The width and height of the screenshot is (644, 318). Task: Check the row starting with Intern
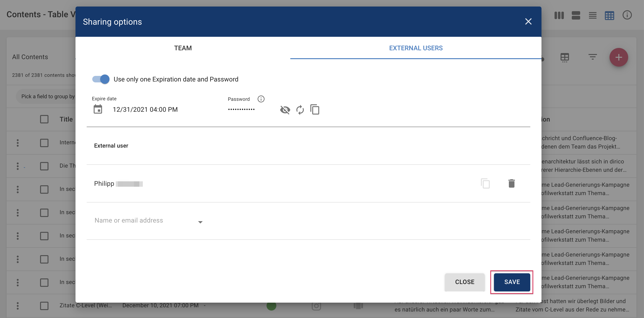(44, 143)
